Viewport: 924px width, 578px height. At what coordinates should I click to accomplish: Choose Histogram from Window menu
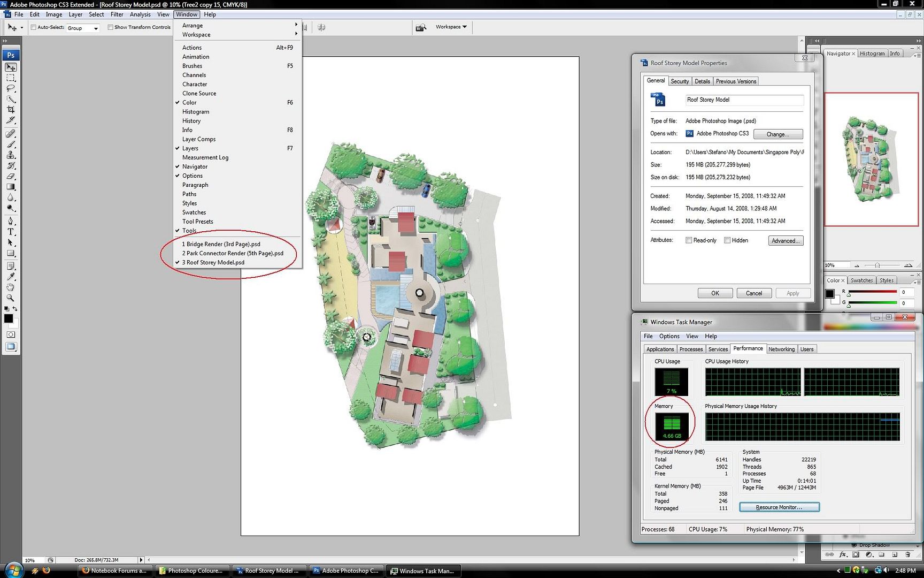[x=237, y=111]
